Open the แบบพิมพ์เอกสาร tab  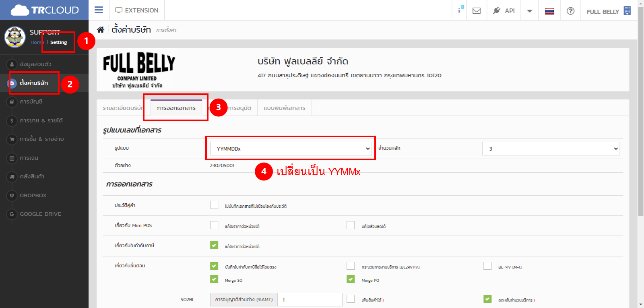tap(285, 108)
